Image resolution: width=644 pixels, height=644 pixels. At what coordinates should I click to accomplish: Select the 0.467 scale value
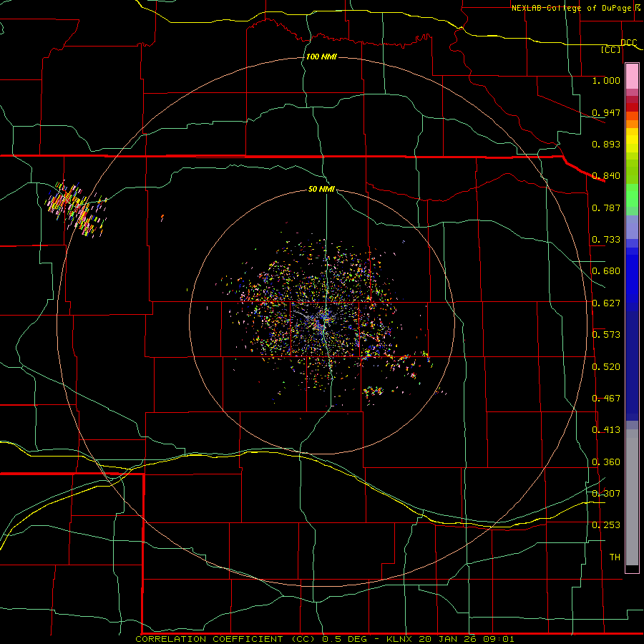606,398
